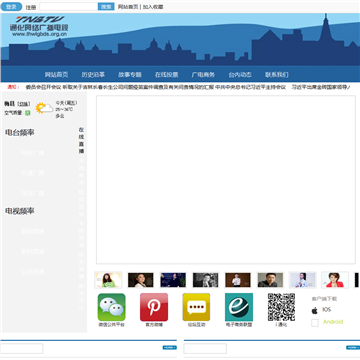
Task: Click the Apple iOS download icon
Action: 315,311
